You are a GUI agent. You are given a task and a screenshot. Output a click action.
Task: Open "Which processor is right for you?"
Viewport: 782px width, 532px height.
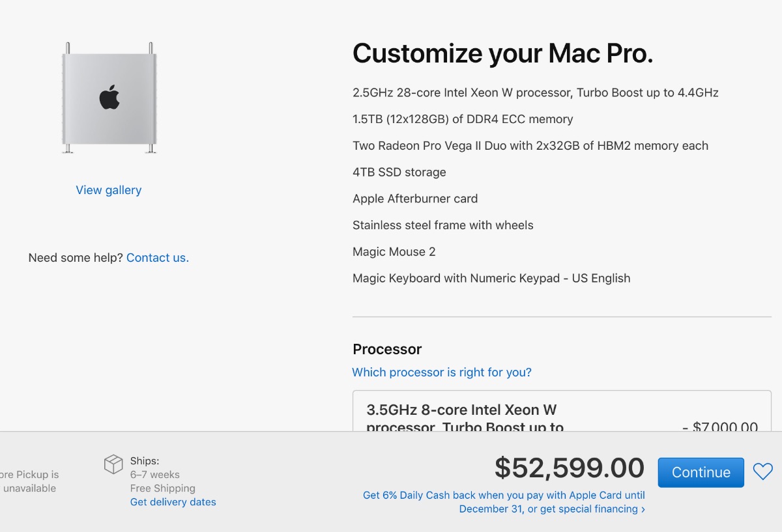tap(442, 372)
